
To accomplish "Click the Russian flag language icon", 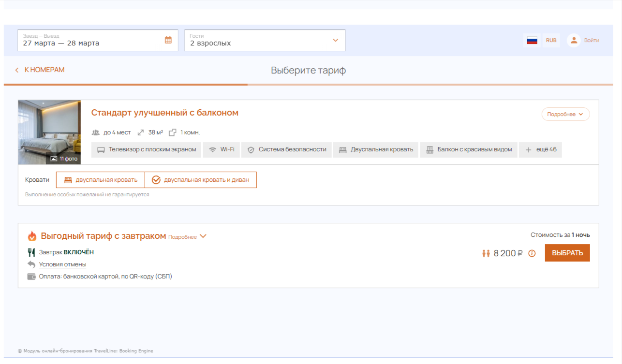I will (x=532, y=41).
